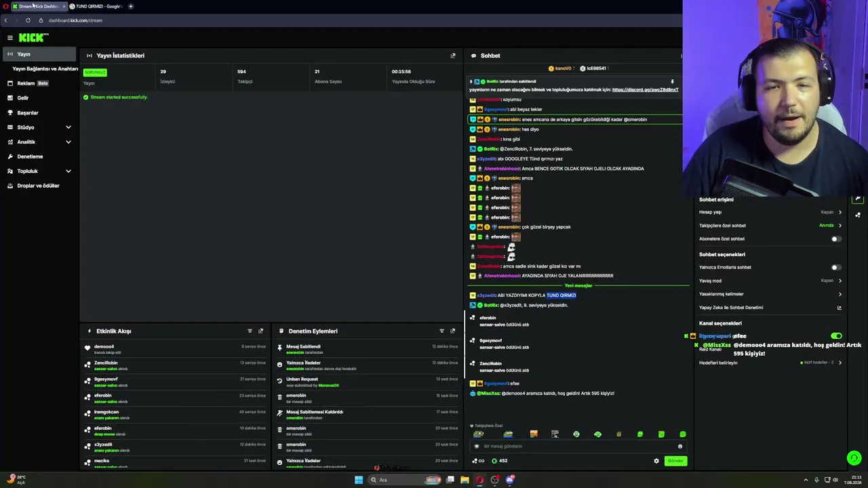The width and height of the screenshot is (868, 488).
Task: Click enesrobin username in highlighted chat message
Action: pyautogui.click(x=509, y=119)
